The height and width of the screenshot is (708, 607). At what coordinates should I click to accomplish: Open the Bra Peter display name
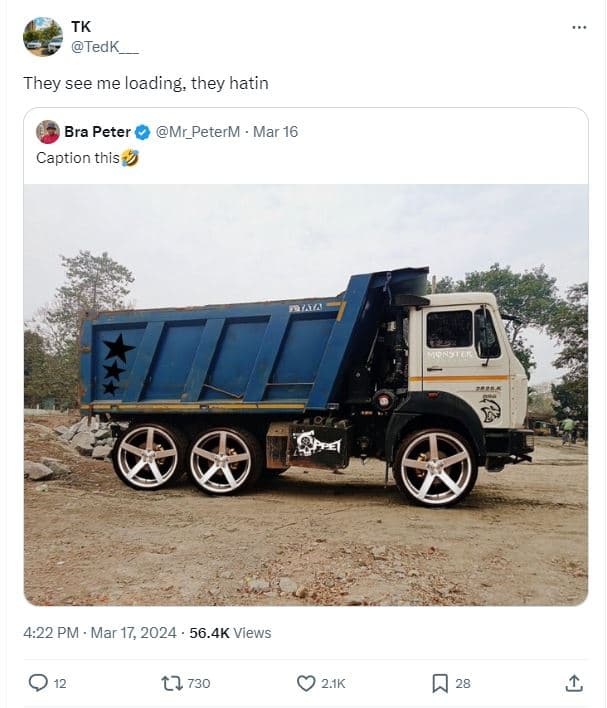97,132
